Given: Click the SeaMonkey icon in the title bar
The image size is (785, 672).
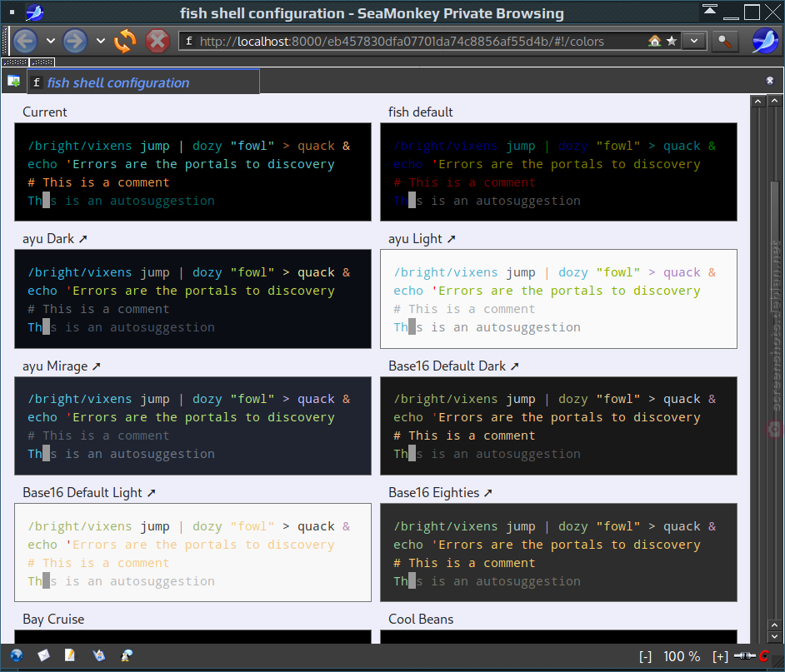Looking at the screenshot, I should coord(35,12).
